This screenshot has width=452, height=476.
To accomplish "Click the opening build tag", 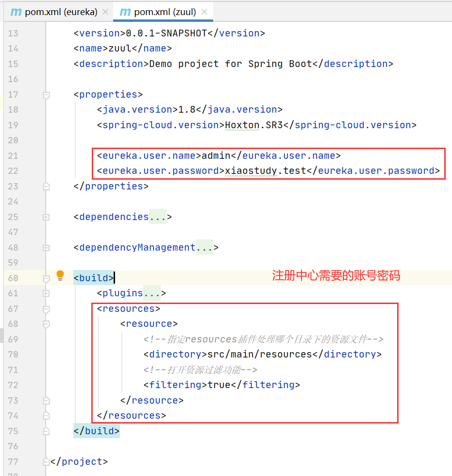I will (x=94, y=278).
